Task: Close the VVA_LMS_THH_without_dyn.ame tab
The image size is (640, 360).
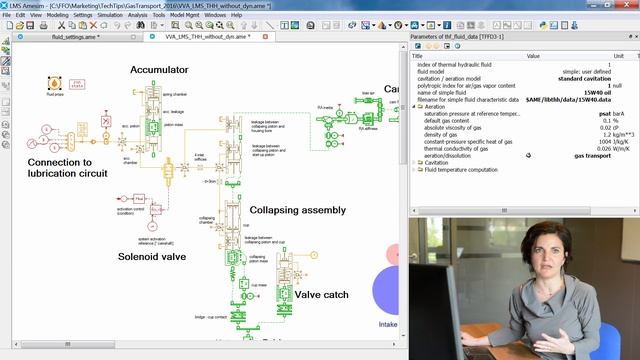Action: [x=265, y=37]
